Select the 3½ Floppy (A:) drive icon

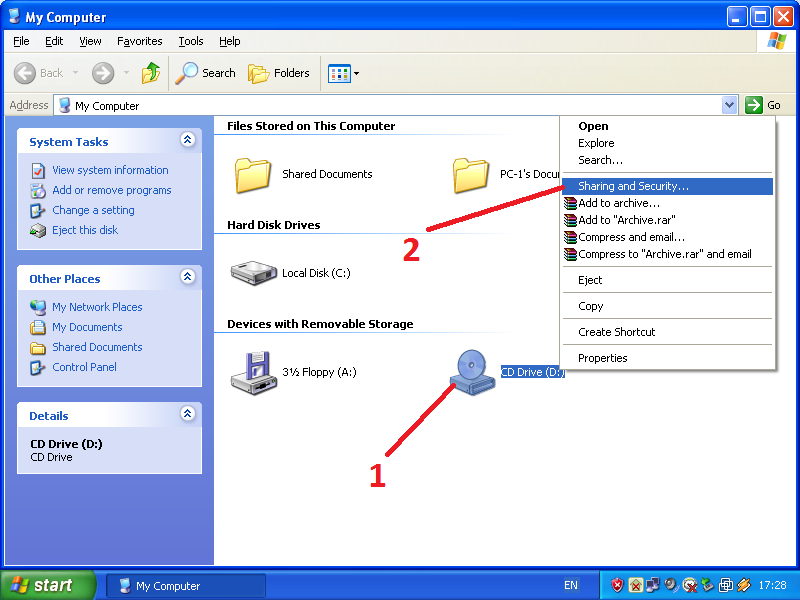pyautogui.click(x=254, y=373)
